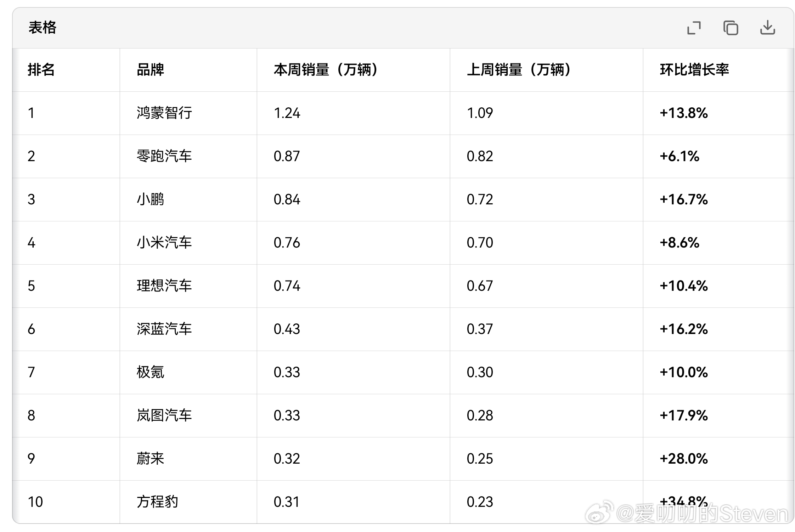Select the +6.1% growth rate
Image resolution: width=795 pixels, height=532 pixels.
tap(680, 156)
